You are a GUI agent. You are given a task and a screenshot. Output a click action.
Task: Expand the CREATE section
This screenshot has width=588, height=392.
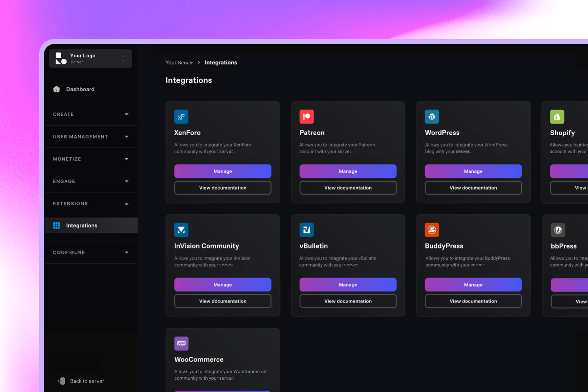tap(91, 114)
